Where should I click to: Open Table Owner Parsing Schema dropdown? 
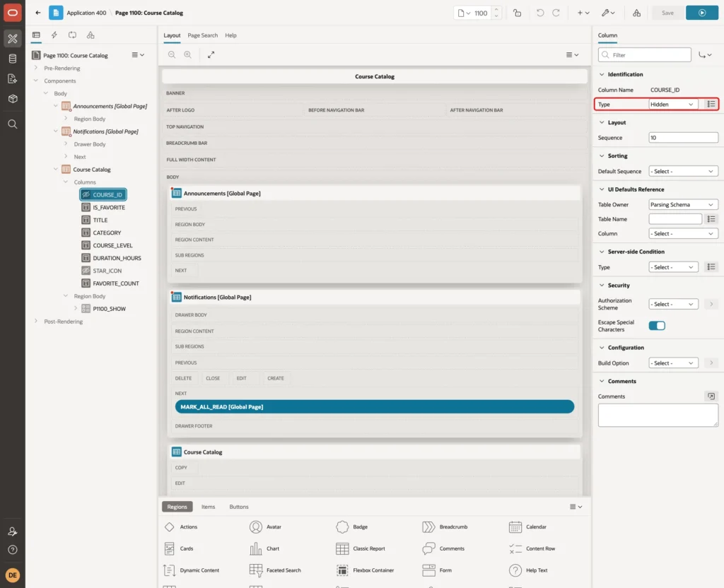(683, 204)
